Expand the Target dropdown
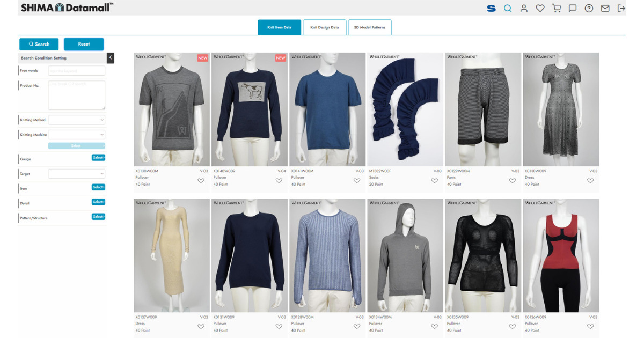The image size is (644, 338). [77, 174]
